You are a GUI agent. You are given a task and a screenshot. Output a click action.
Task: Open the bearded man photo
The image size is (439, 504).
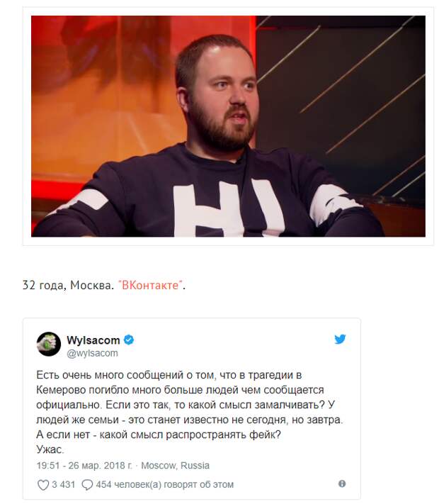pyautogui.click(x=228, y=126)
